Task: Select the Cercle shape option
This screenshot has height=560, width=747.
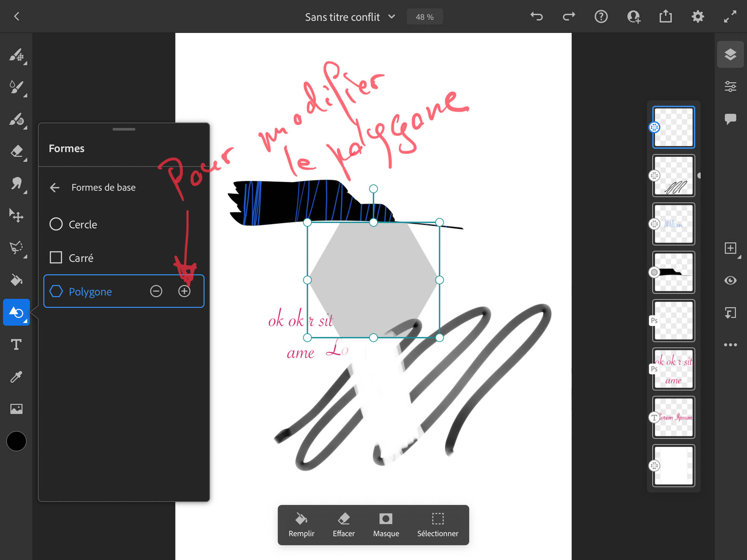Action: click(x=82, y=224)
